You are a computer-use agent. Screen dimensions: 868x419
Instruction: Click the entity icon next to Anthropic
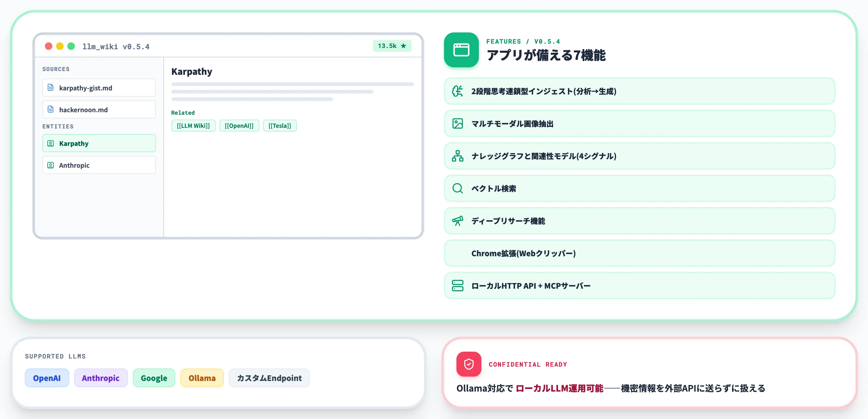coord(51,165)
